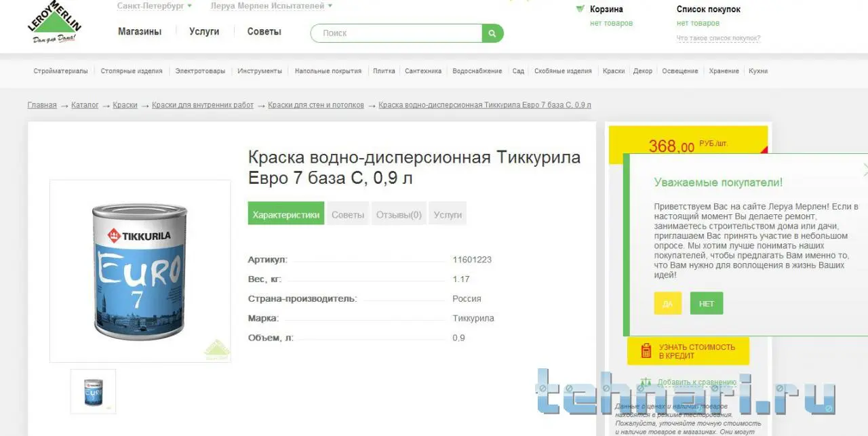Open the Краски category in the nav bar

[614, 71]
